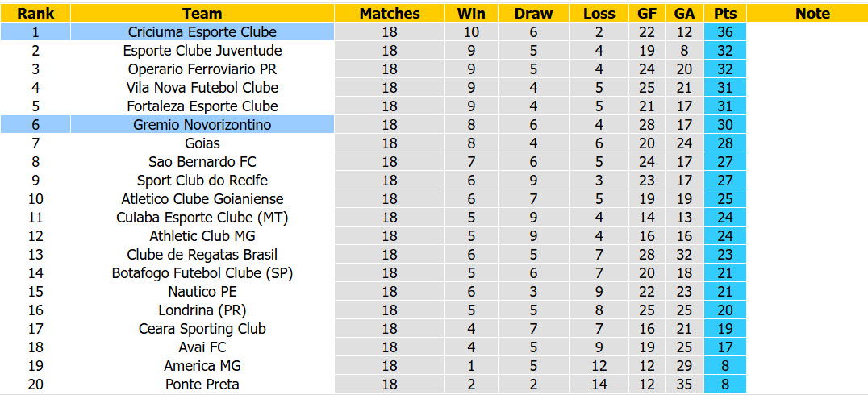Click Ponte Preta team name

coord(202,384)
